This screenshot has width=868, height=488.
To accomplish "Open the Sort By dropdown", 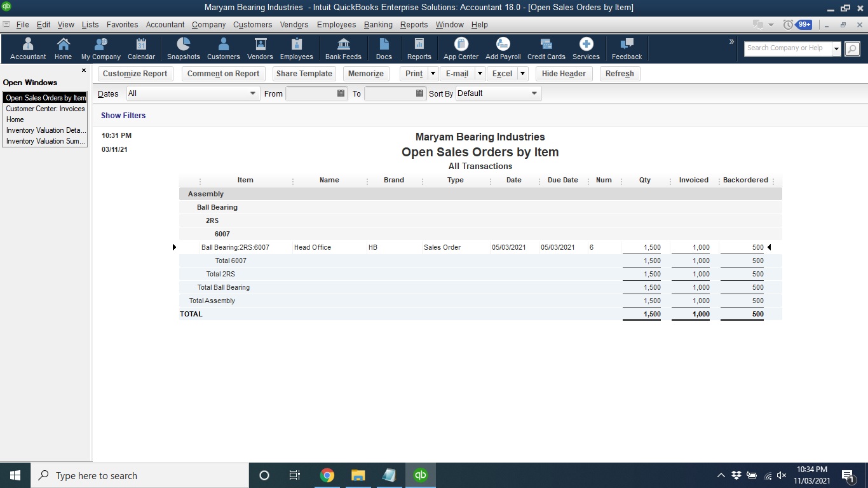I will click(534, 93).
